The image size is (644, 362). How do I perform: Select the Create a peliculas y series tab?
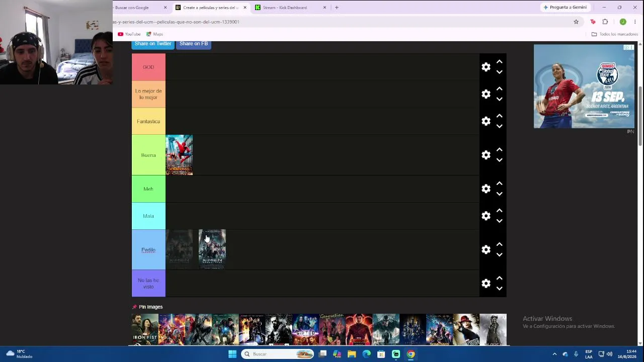[211, 8]
